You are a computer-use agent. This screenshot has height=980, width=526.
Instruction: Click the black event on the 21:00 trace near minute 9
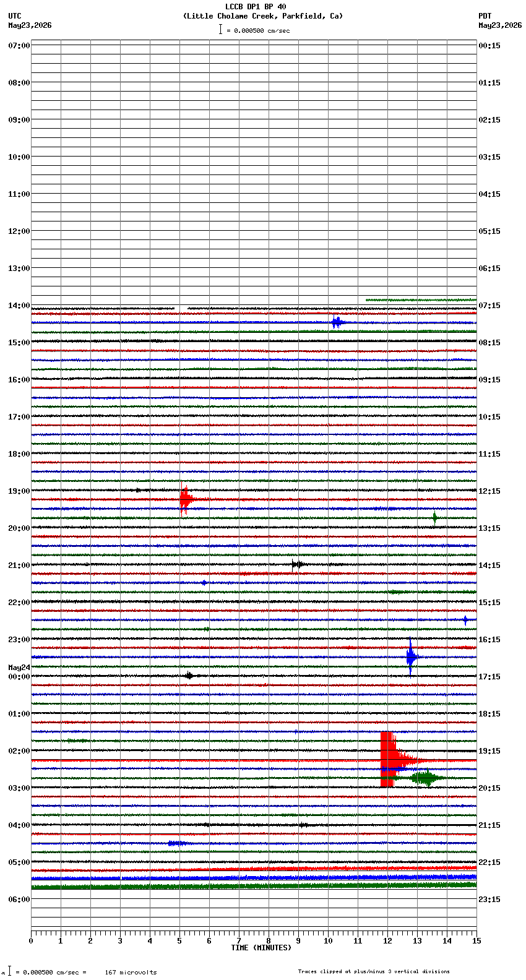(297, 564)
